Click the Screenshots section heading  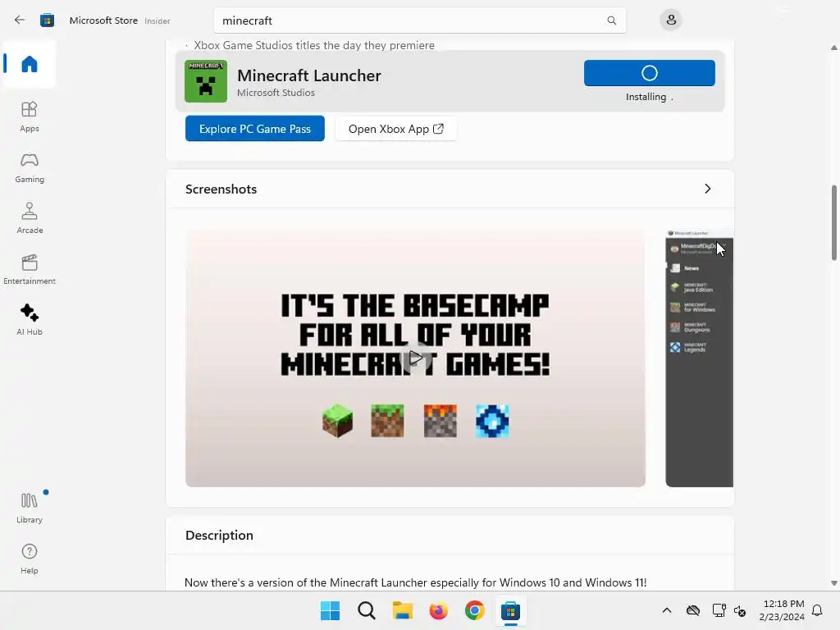pos(221,189)
